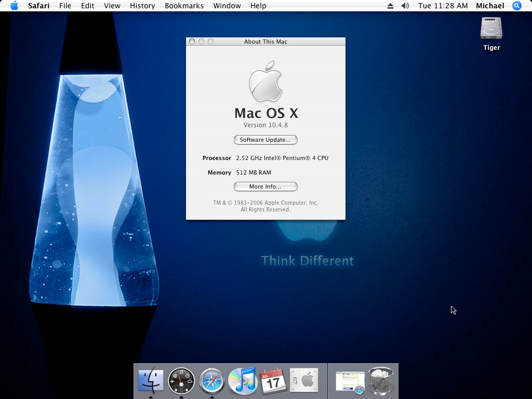Image resolution: width=532 pixels, height=399 pixels.
Task: Launch iCal calendar from the Dock
Action: pyautogui.click(x=273, y=381)
